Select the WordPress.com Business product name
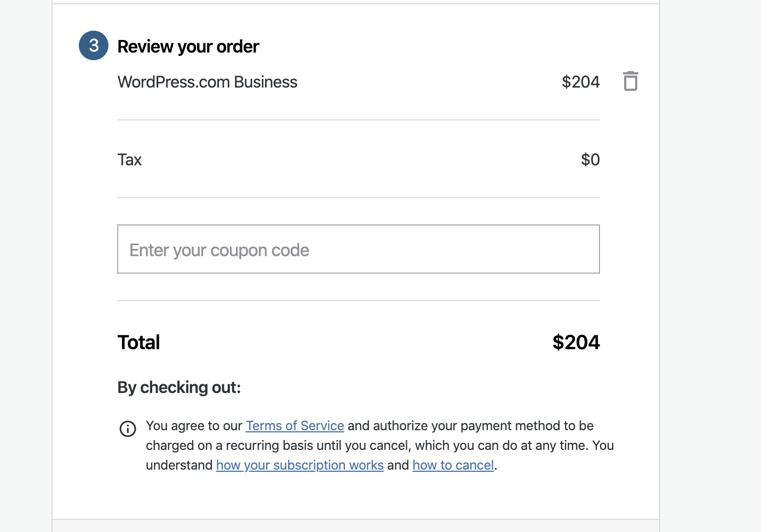This screenshot has height=532, width=761. (207, 82)
